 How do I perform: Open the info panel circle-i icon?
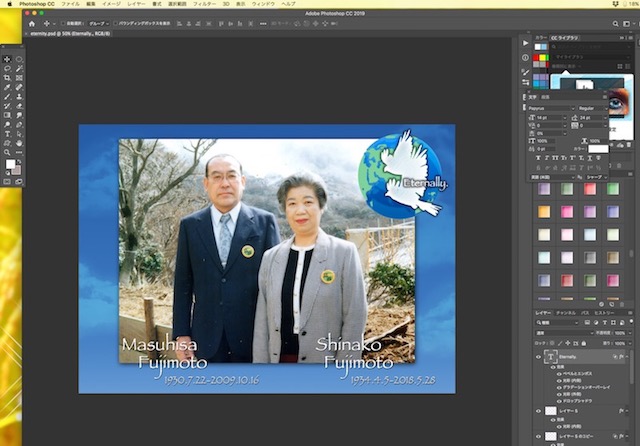click(x=525, y=58)
